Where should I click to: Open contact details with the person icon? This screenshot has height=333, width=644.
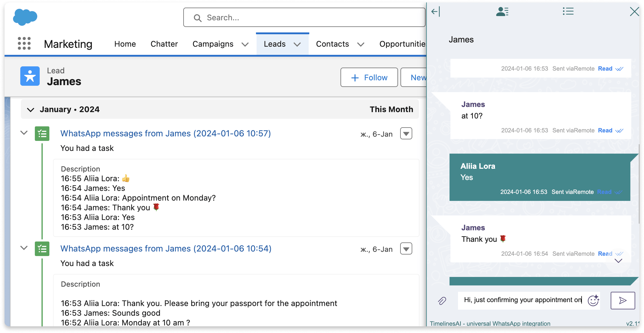point(502,12)
